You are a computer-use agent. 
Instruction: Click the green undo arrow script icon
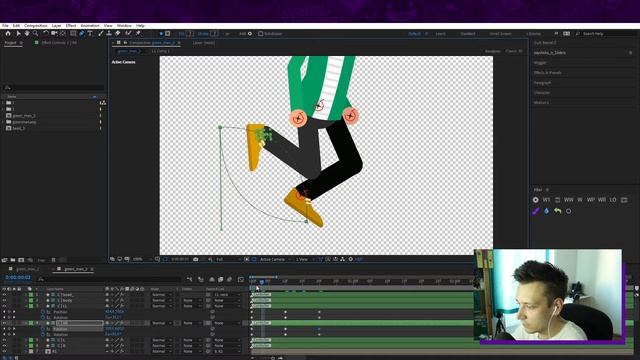558,211
